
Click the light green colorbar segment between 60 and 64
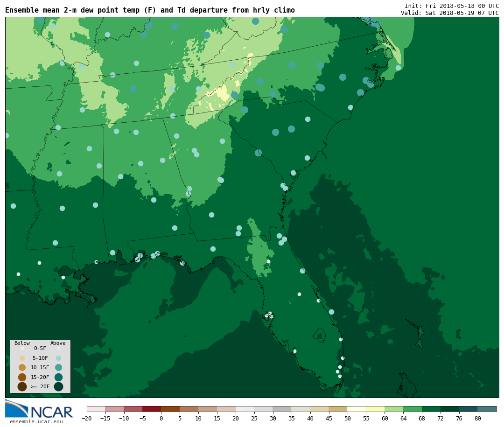point(394,409)
